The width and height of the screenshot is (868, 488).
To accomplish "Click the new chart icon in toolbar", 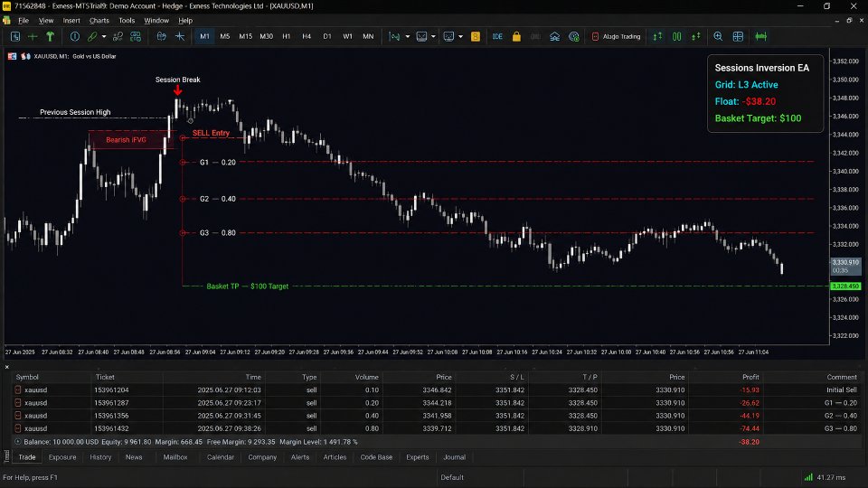I will coord(15,36).
